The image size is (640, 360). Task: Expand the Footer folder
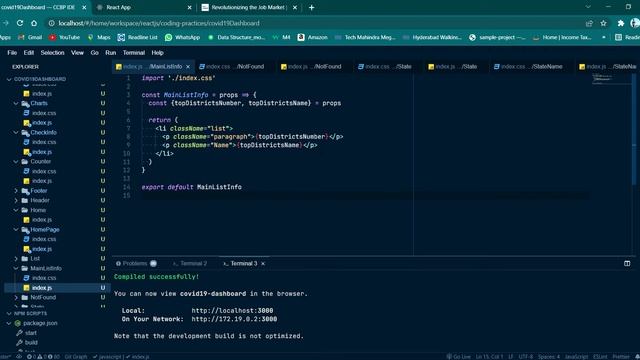point(16,191)
